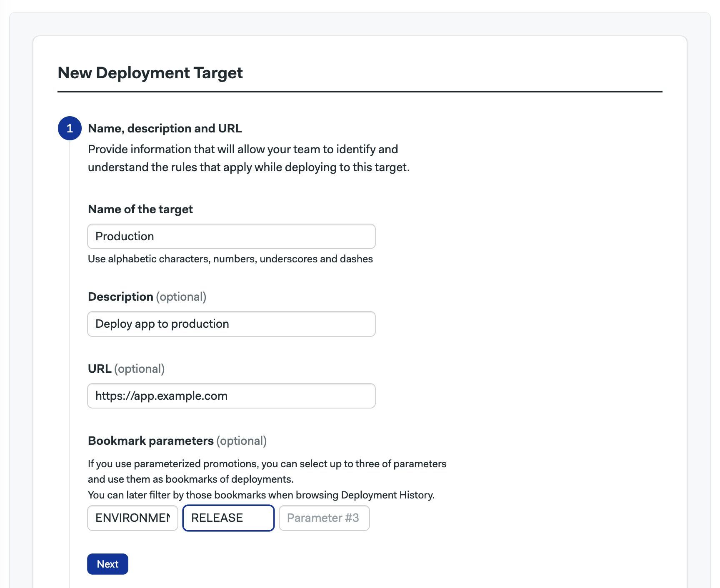Click the URL field containing https://app.example.com

(x=231, y=396)
